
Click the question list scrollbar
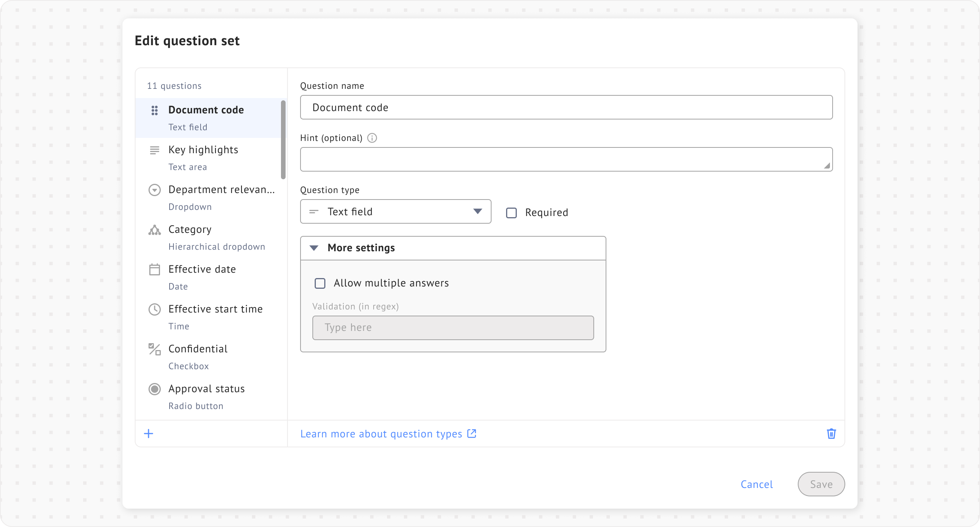pyautogui.click(x=283, y=139)
